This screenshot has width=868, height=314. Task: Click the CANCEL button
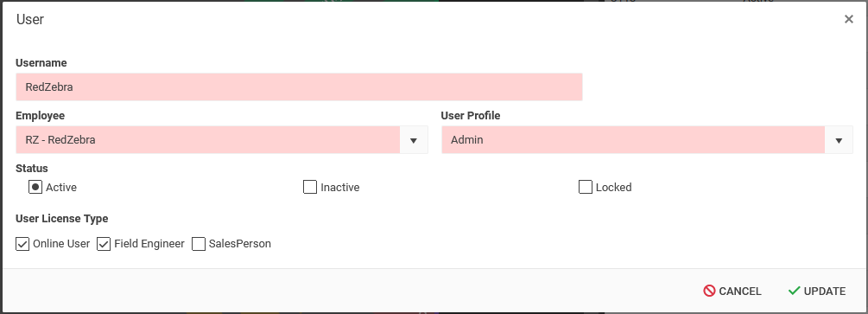pos(732,292)
